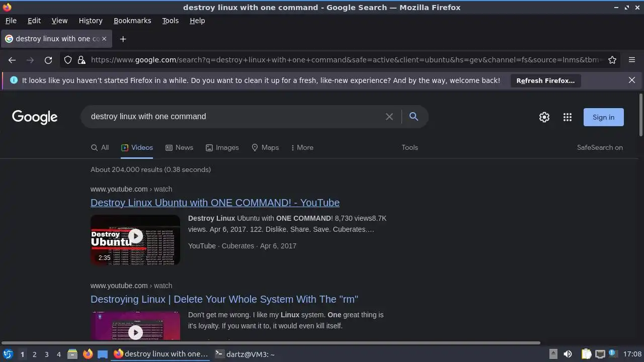Click the removable media eject tray icon
This screenshot has width=644, height=362.
[x=553, y=354]
